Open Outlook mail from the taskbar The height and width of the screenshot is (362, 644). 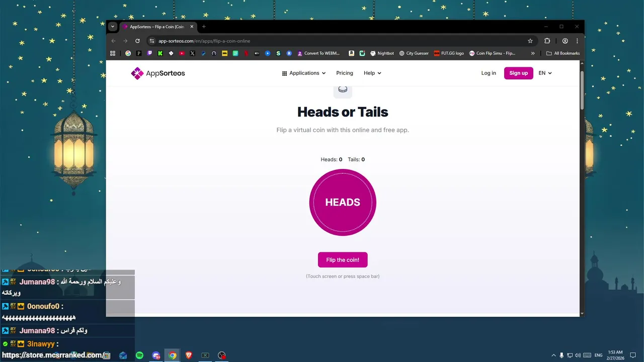click(x=123, y=355)
